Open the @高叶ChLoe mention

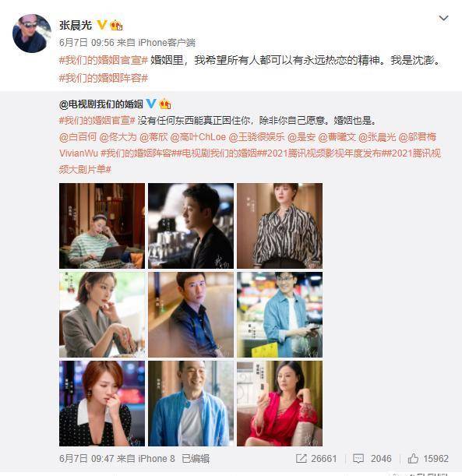(x=198, y=137)
